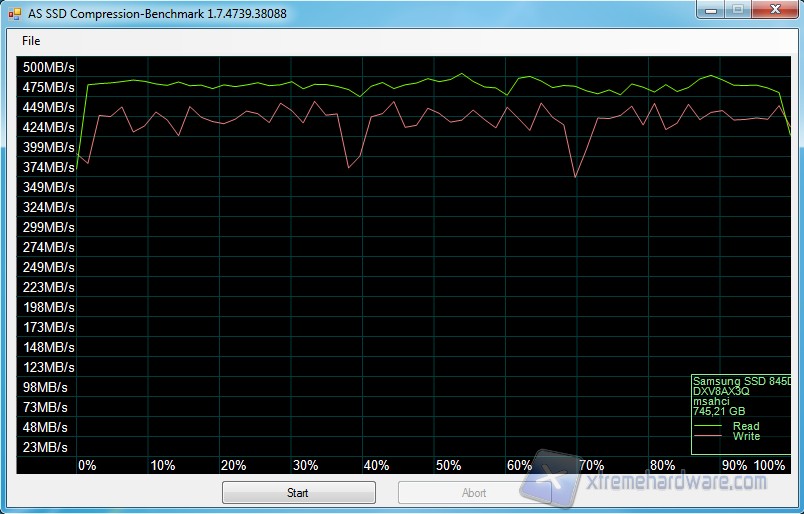This screenshot has width=804, height=514.
Task: Open the File menu
Action: click(31, 41)
